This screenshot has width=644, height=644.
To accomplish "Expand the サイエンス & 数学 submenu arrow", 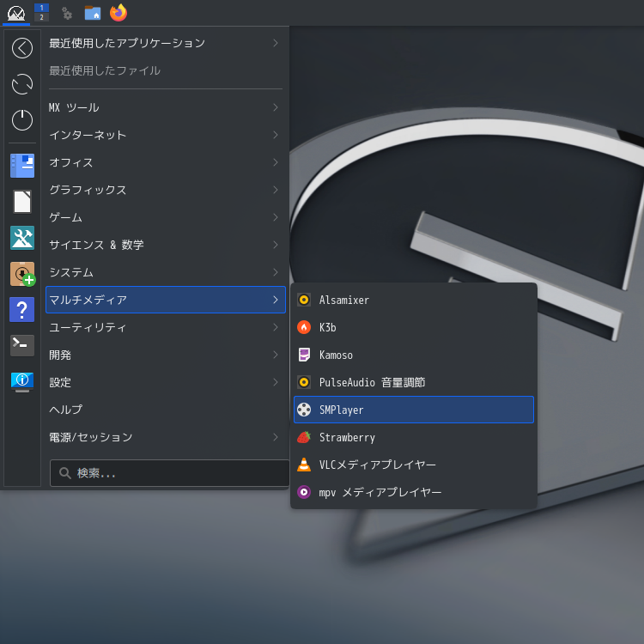I will coord(276,245).
